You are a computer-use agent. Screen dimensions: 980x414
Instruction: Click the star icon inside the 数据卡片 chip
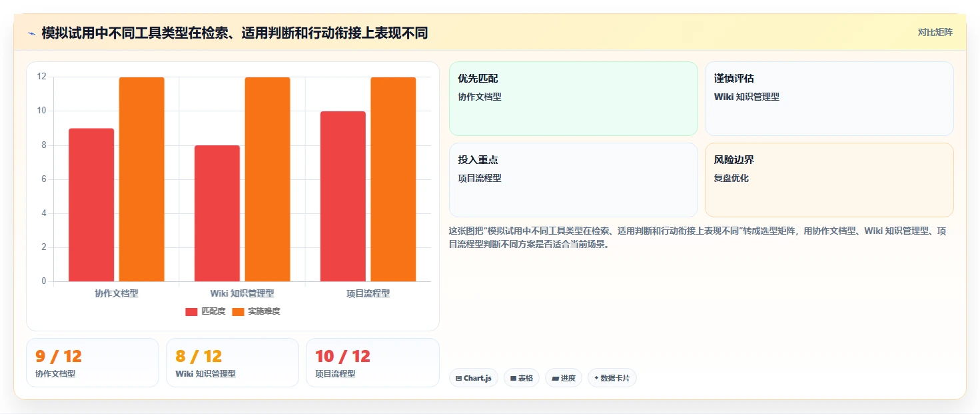pos(596,378)
